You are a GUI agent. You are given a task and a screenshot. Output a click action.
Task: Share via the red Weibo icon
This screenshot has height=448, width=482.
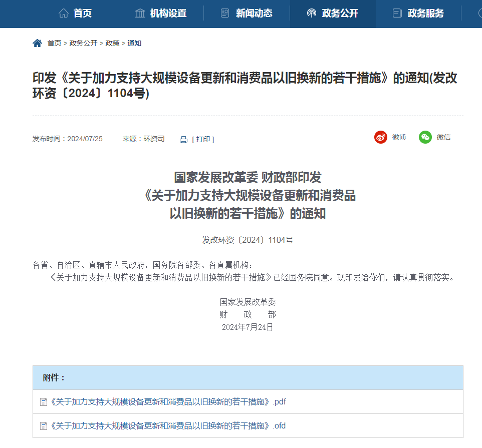pyautogui.click(x=381, y=137)
